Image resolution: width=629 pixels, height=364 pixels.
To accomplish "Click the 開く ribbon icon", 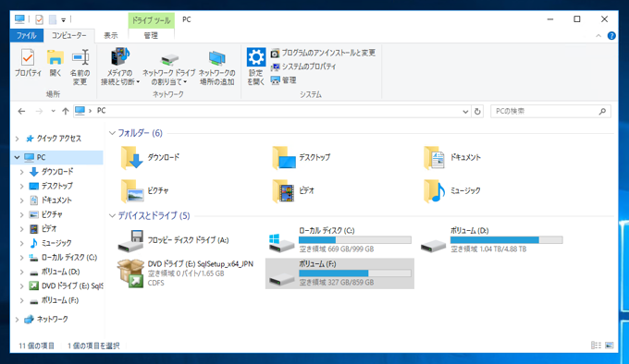I will pyautogui.click(x=55, y=63).
